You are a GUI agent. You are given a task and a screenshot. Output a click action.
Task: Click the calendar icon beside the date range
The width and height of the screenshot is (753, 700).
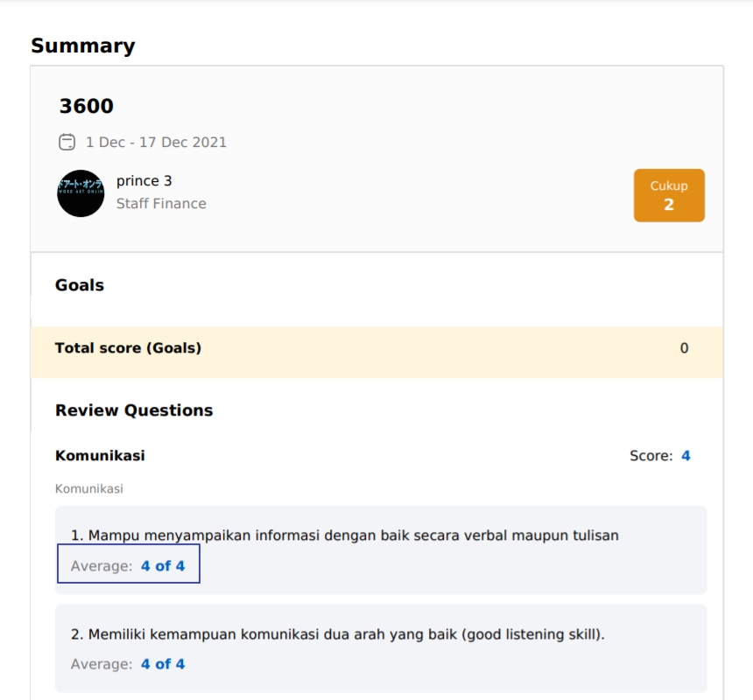click(x=67, y=142)
